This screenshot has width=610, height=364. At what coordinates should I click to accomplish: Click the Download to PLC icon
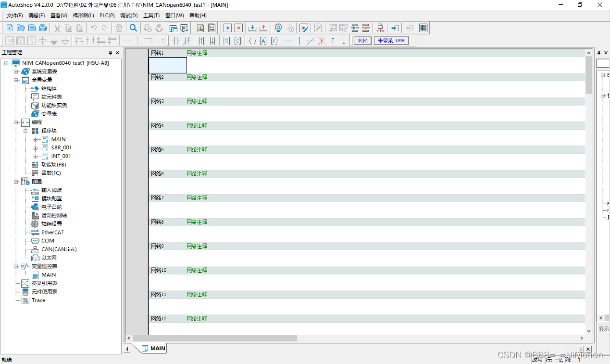click(252, 28)
